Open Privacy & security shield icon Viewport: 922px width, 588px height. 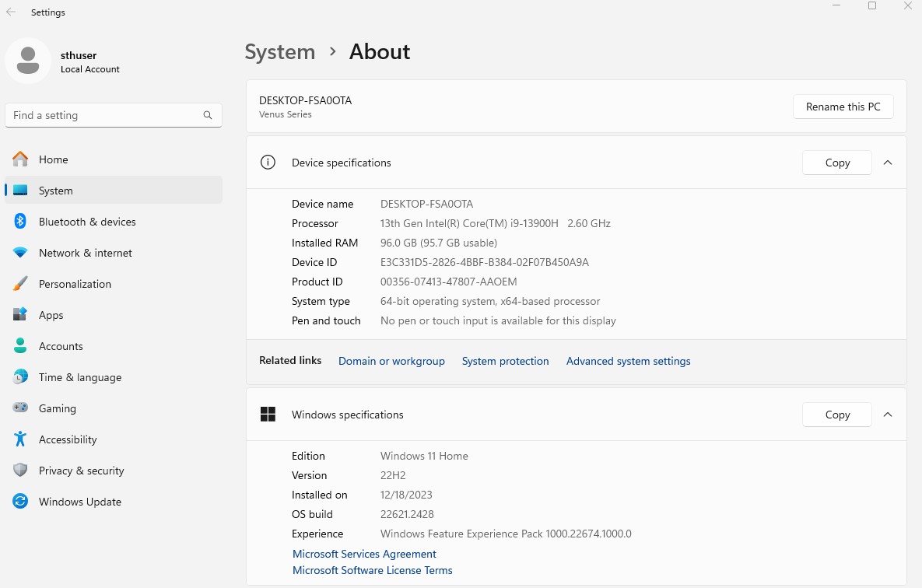tap(20, 471)
